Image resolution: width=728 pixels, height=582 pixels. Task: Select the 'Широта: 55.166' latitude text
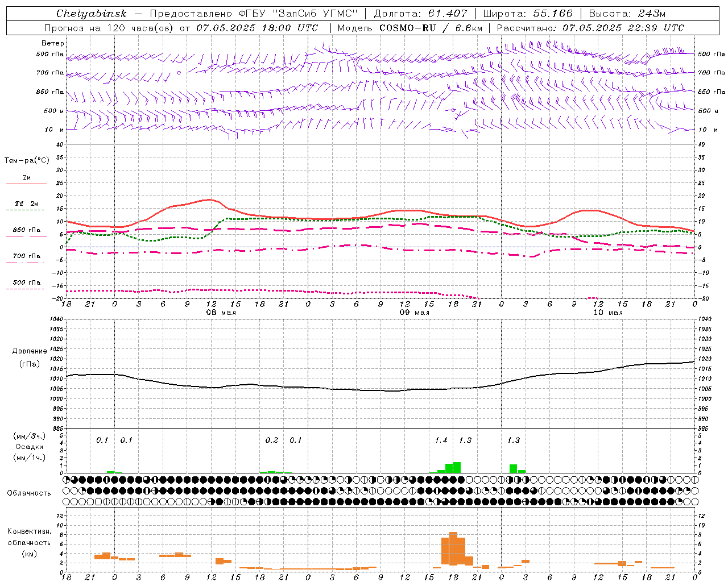click(x=527, y=14)
